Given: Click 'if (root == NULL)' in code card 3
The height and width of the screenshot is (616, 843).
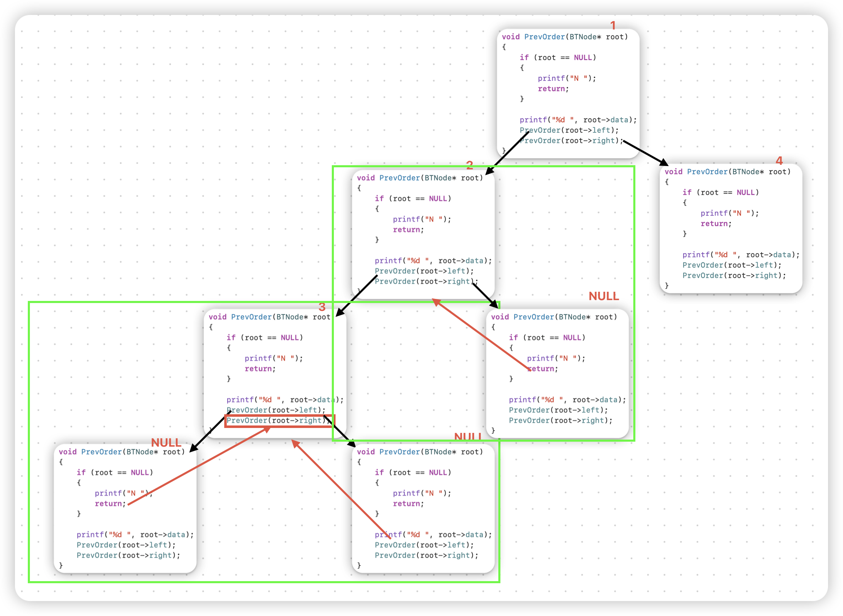Looking at the screenshot, I should tap(265, 337).
